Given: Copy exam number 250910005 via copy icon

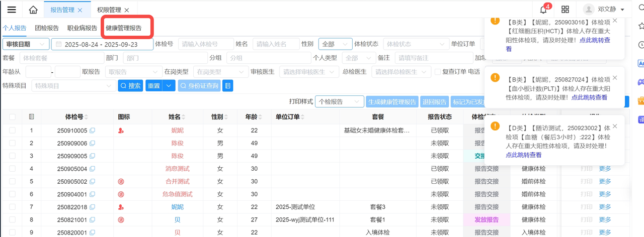Looking at the screenshot, I should (x=92, y=131).
